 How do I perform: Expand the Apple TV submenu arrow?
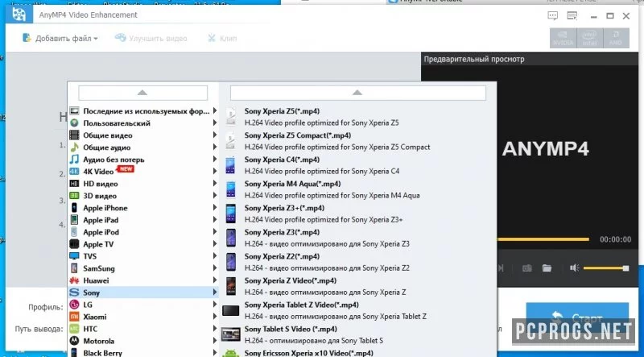coord(215,244)
